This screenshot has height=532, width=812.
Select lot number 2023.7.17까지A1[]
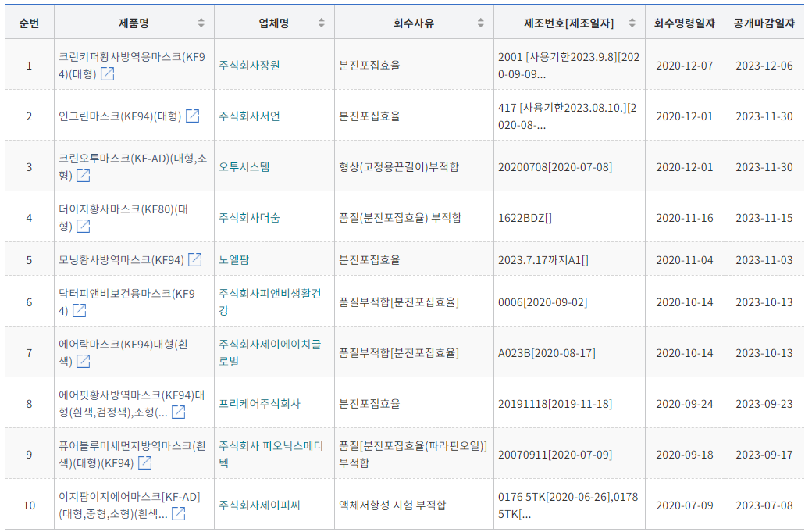click(x=543, y=260)
